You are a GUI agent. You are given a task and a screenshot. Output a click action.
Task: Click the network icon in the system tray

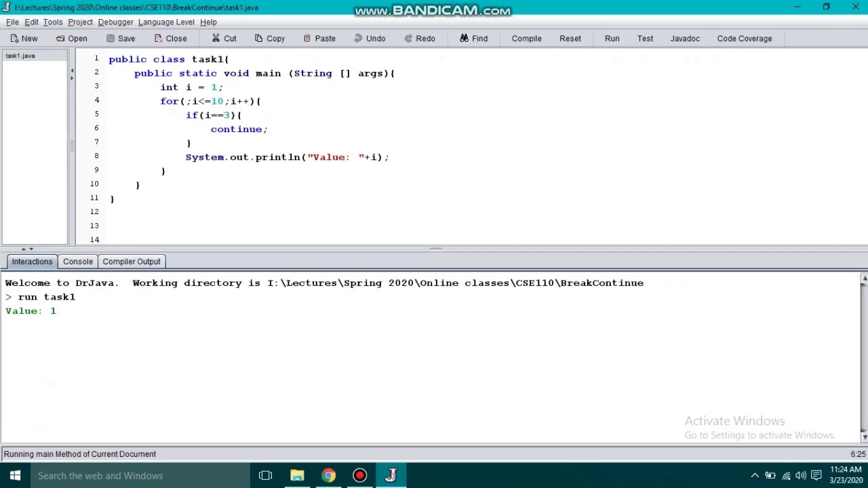click(x=786, y=476)
